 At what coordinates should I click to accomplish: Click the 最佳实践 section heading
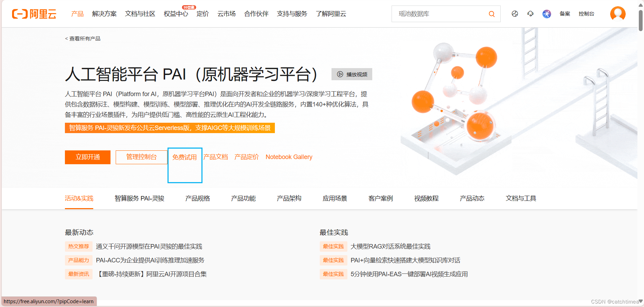334,232
